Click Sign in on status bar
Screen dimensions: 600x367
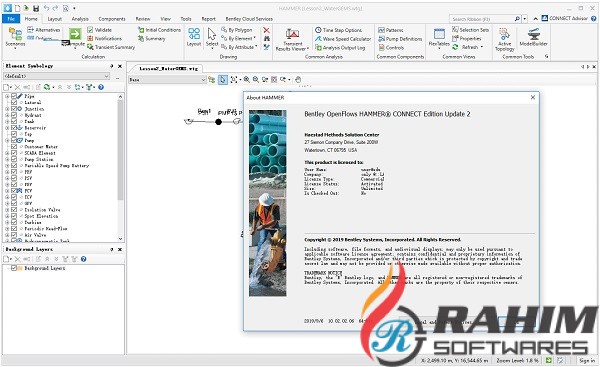(x=587, y=360)
